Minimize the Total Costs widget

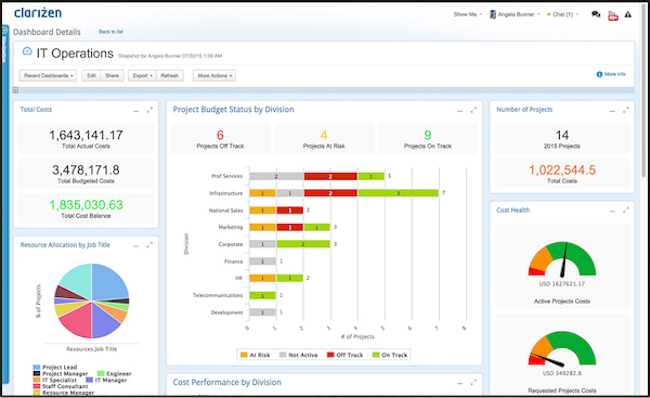pyautogui.click(x=136, y=111)
